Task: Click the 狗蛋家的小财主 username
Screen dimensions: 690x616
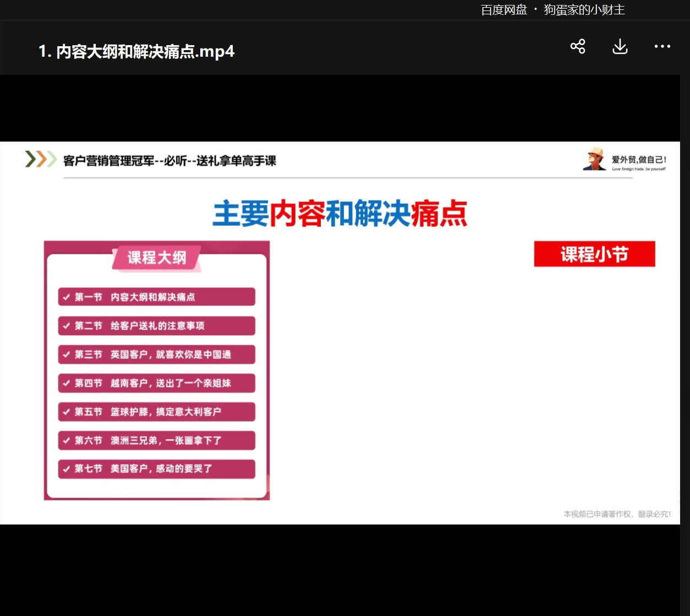Action: (x=584, y=10)
